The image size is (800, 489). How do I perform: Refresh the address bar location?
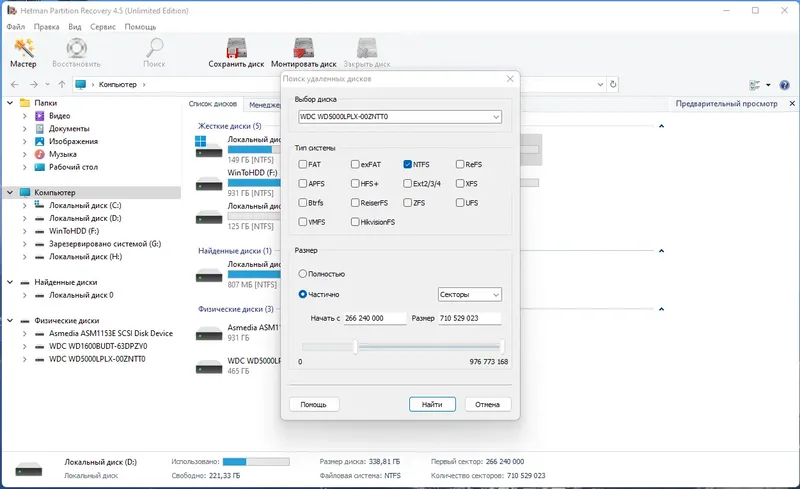click(x=613, y=84)
